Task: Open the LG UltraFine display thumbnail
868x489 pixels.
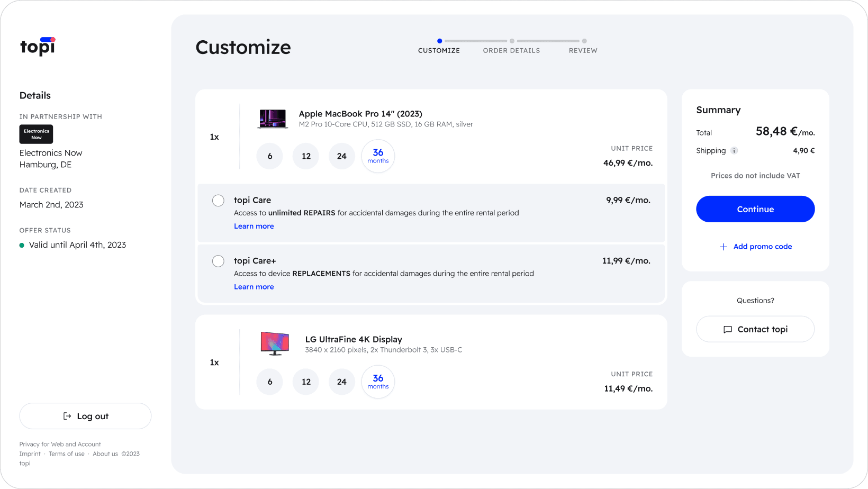Action: pos(275,343)
